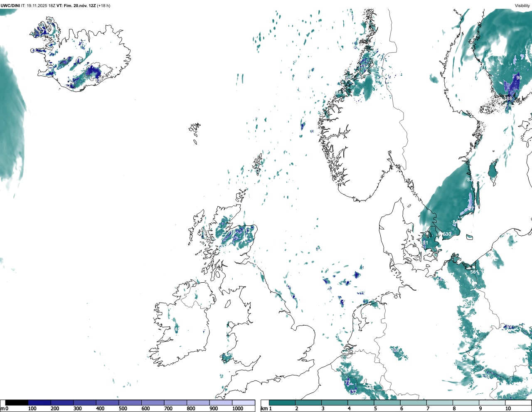Click the "(+18 h)" forecast offset text

[103, 5]
